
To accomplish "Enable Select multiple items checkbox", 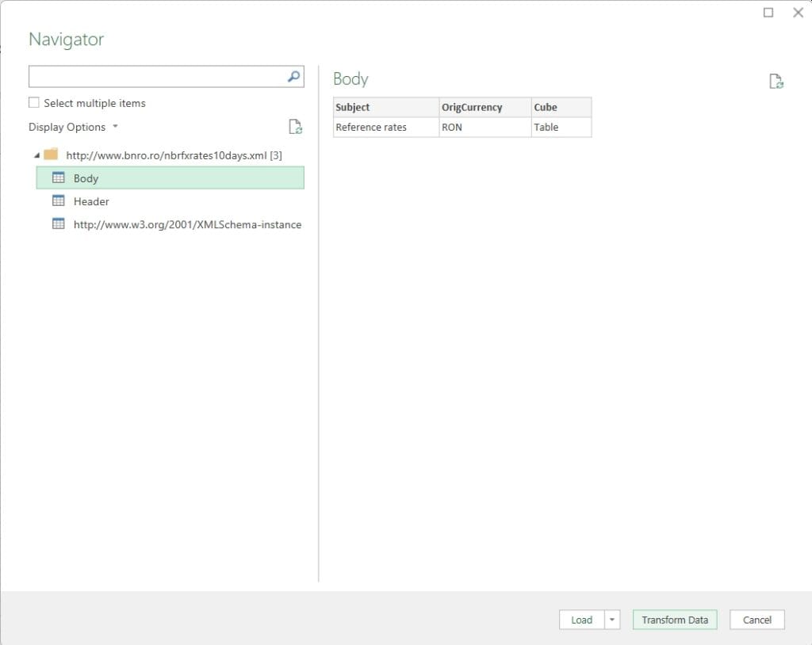I will 33,102.
